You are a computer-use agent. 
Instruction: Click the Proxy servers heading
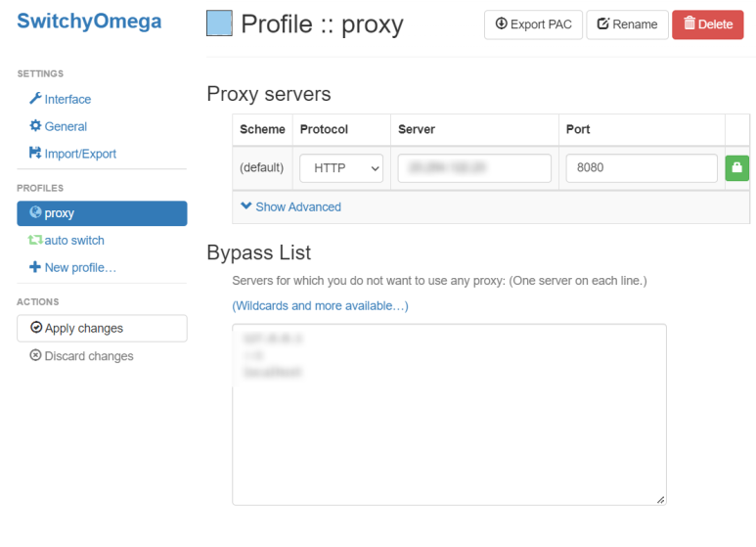coord(269,94)
